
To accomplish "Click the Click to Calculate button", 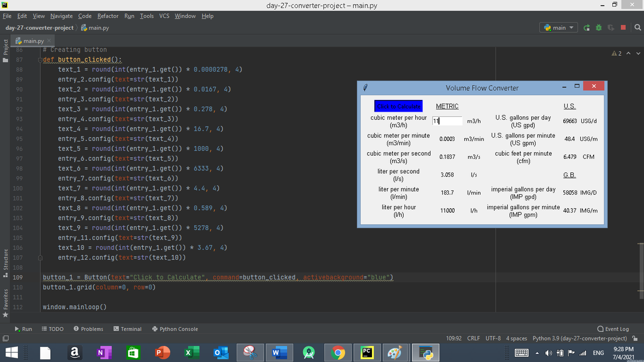I will click(x=398, y=106).
